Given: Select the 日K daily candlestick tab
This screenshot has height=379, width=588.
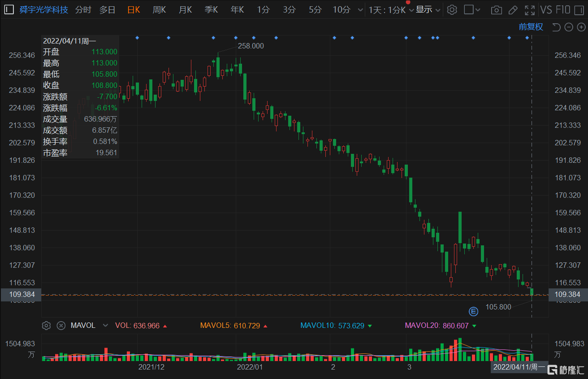Looking at the screenshot, I should click(x=134, y=9).
